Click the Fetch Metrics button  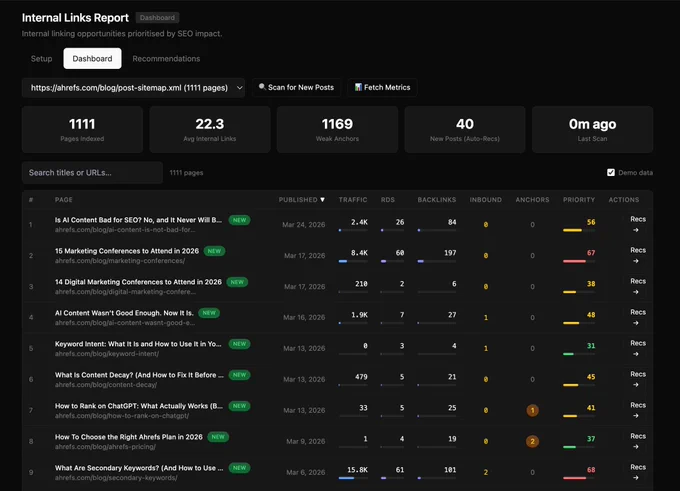pos(382,87)
